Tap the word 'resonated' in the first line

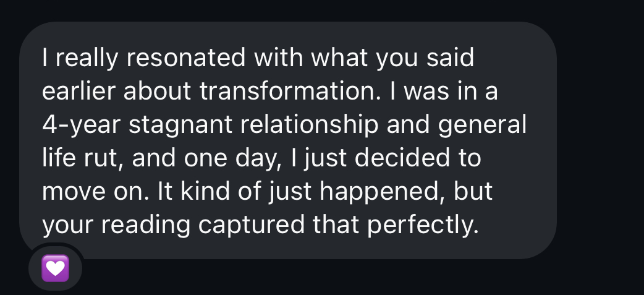click(x=185, y=57)
